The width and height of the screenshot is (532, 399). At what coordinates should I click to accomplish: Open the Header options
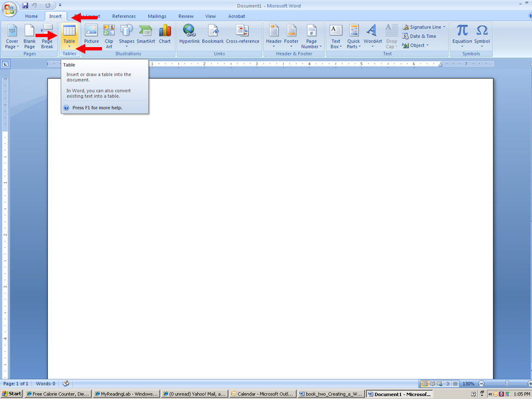click(274, 36)
